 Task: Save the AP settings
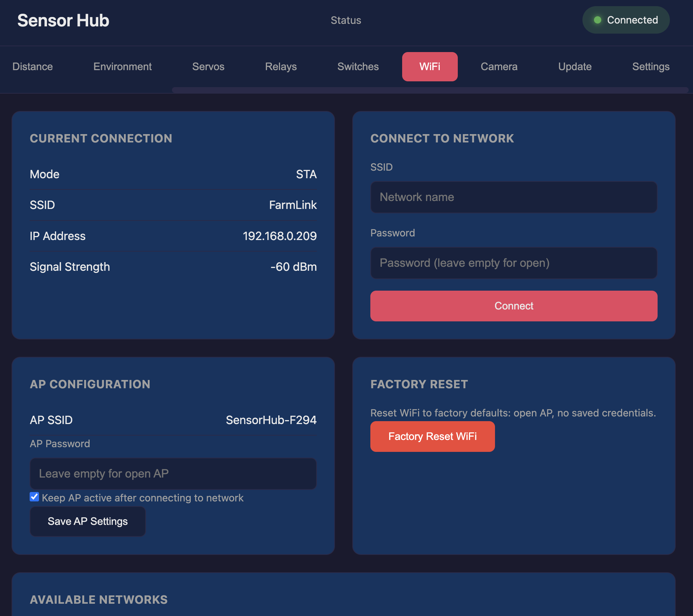tap(88, 521)
